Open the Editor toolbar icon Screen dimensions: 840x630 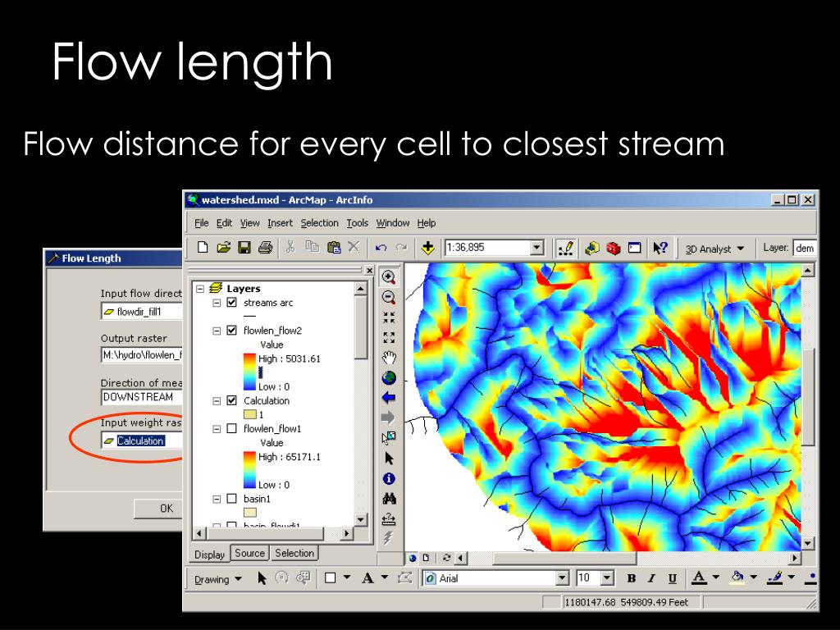[x=566, y=248]
